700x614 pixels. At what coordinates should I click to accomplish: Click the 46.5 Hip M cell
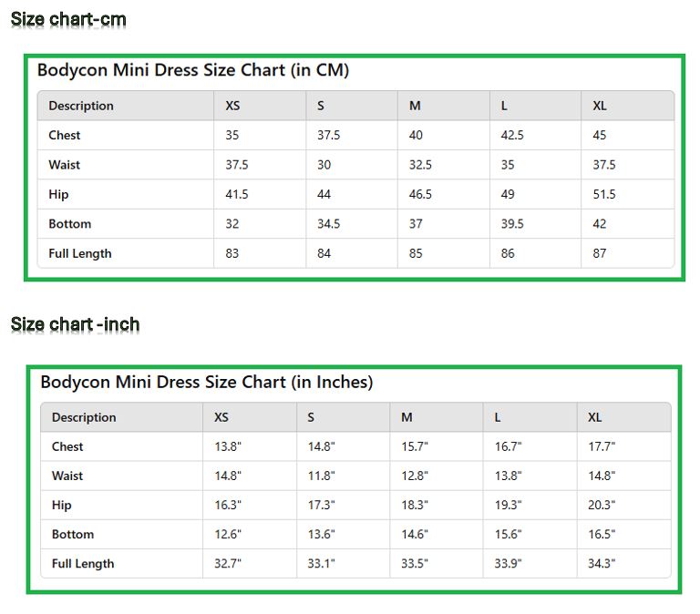pyautogui.click(x=420, y=194)
